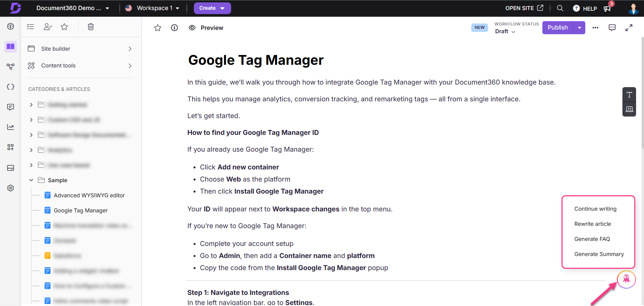Select Generate Summary from AI menu
This screenshot has height=306, width=644.
(599, 254)
